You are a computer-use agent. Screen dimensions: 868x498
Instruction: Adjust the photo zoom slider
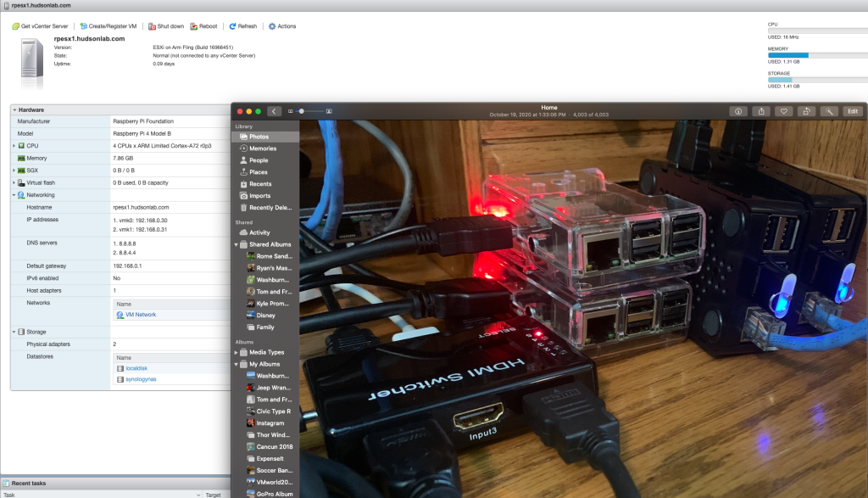(302, 111)
